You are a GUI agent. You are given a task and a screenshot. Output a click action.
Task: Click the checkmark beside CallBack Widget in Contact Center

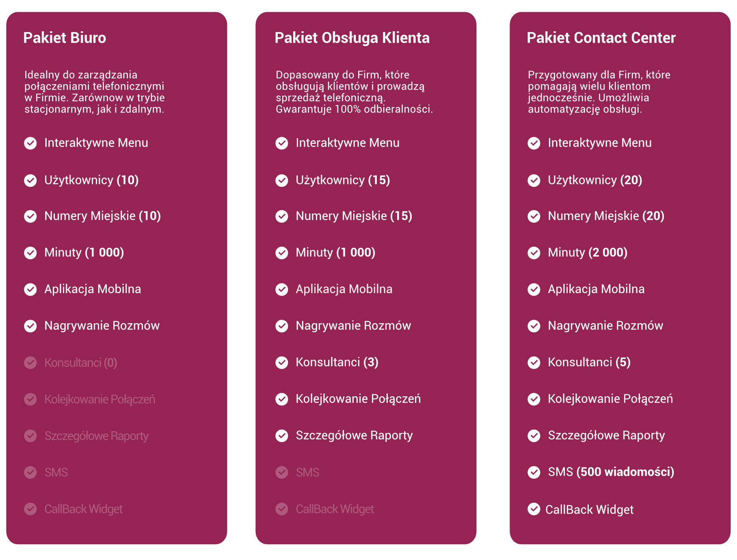coord(534,508)
